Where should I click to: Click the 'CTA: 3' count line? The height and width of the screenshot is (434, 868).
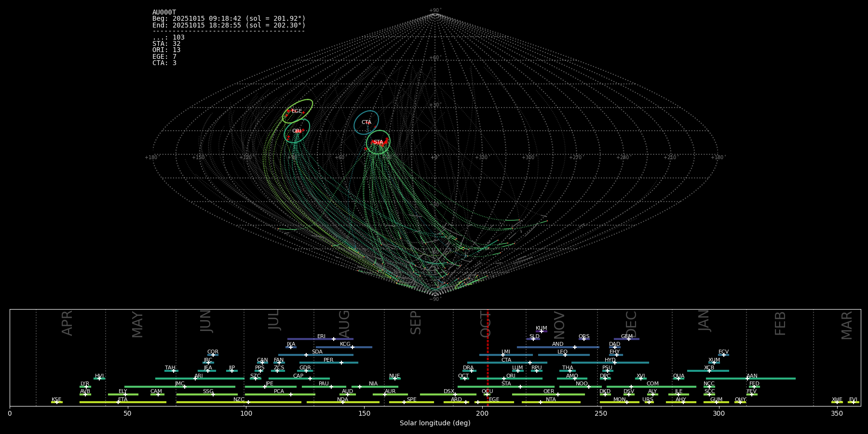[x=164, y=63]
